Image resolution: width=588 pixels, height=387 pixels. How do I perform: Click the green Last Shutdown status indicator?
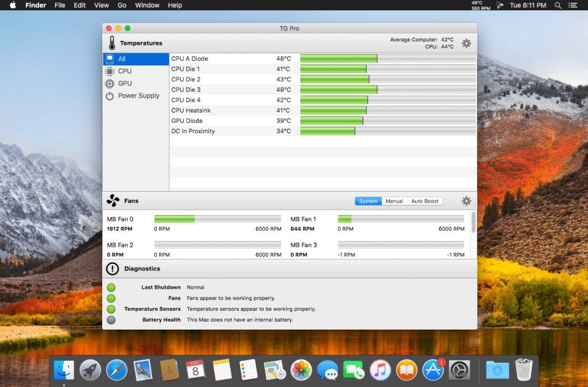111,287
